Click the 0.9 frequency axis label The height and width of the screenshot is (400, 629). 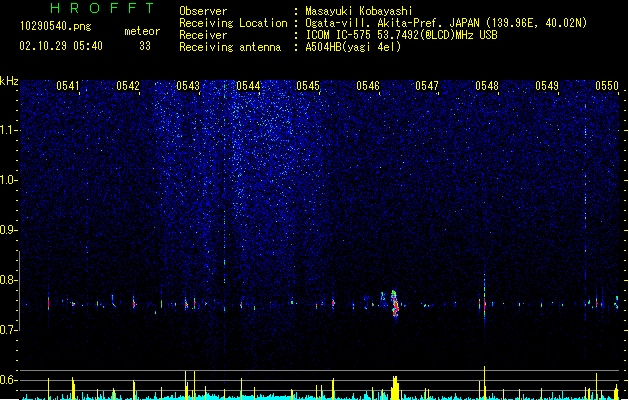(x=9, y=230)
